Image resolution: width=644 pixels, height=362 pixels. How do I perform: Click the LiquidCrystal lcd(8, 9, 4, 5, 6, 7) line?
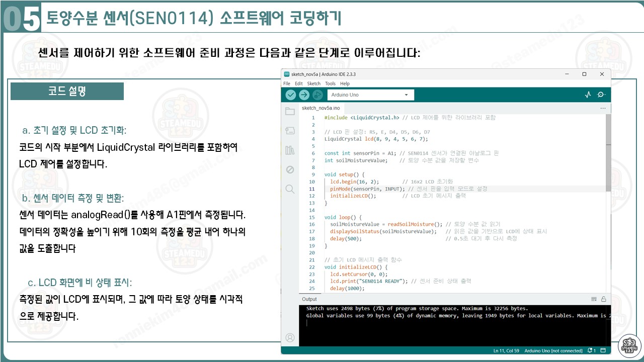pos(376,139)
